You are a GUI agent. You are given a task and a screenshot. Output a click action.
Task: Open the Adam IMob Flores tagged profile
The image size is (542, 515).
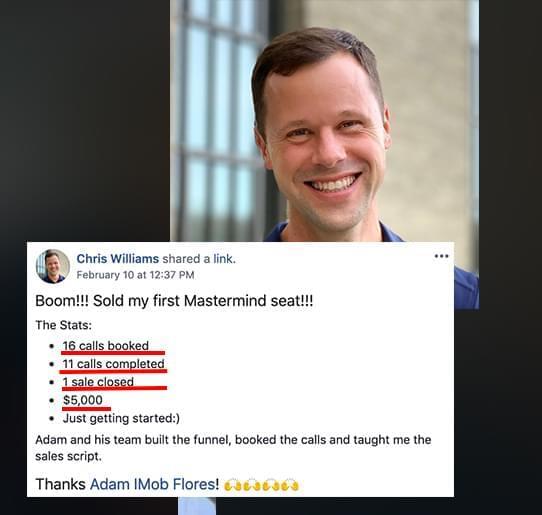tap(154, 484)
